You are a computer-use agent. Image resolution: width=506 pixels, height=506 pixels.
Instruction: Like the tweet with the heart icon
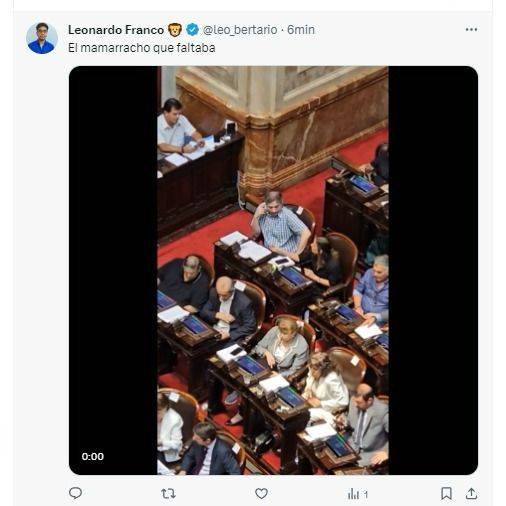click(x=261, y=493)
